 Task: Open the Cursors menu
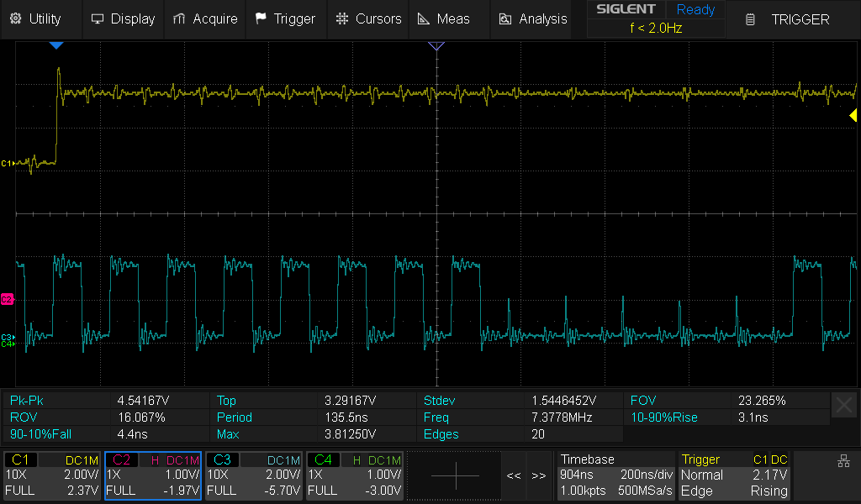(x=368, y=18)
